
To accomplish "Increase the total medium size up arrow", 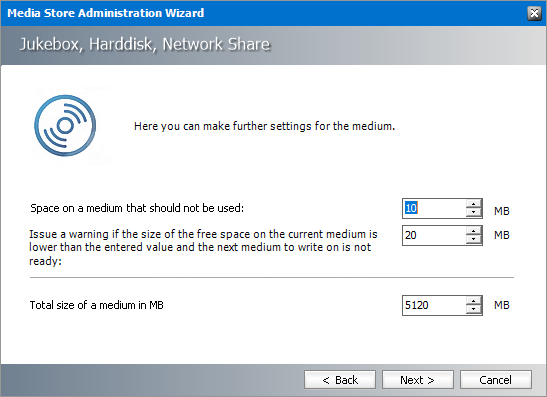I will pyautogui.click(x=473, y=301).
